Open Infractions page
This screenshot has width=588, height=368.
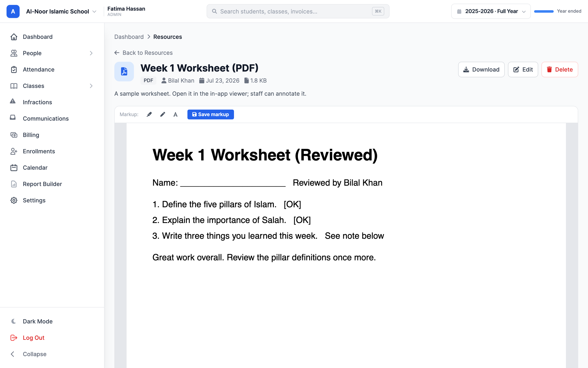coord(52,102)
